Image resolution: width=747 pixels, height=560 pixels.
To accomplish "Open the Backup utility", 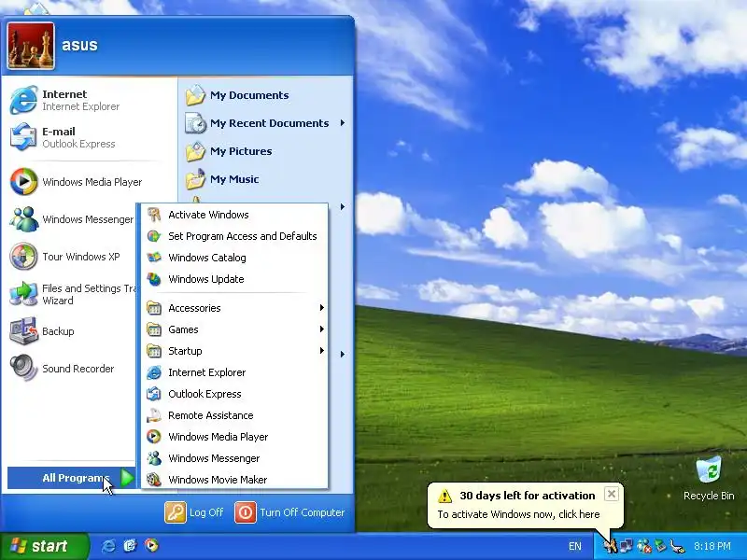I will click(x=72, y=331).
